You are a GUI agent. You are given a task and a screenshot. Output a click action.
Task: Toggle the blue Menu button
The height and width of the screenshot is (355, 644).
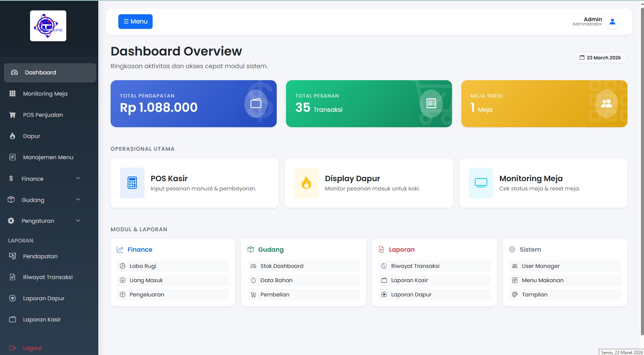point(135,22)
